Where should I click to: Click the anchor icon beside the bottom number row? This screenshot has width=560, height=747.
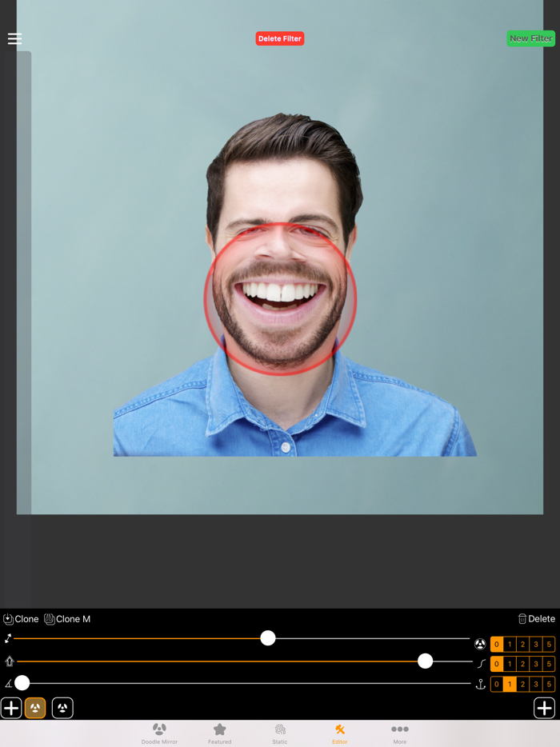coord(481,684)
